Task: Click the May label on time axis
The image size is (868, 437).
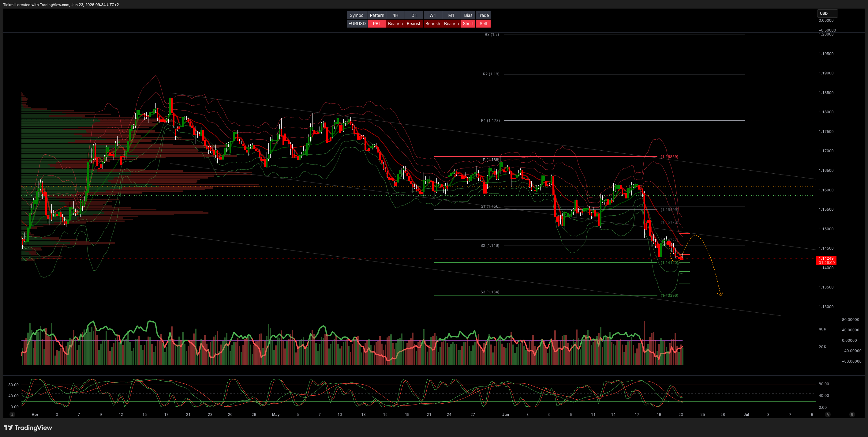Action: pyautogui.click(x=276, y=414)
